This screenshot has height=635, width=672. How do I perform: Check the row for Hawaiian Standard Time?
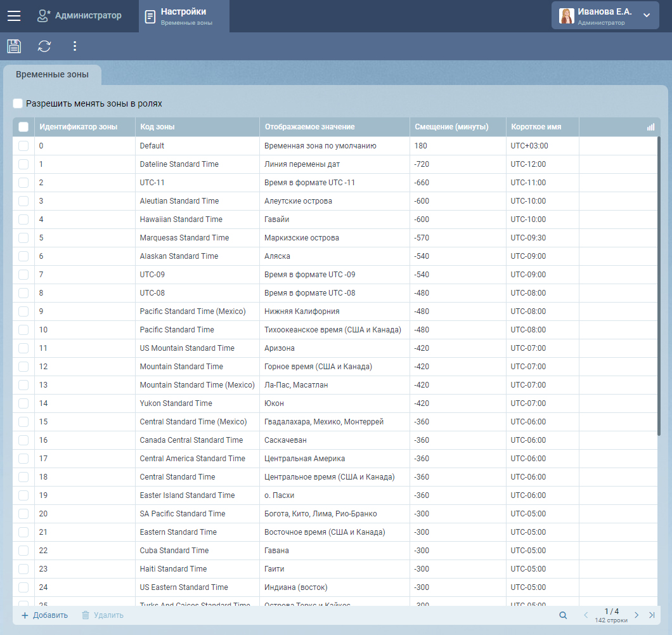[23, 219]
